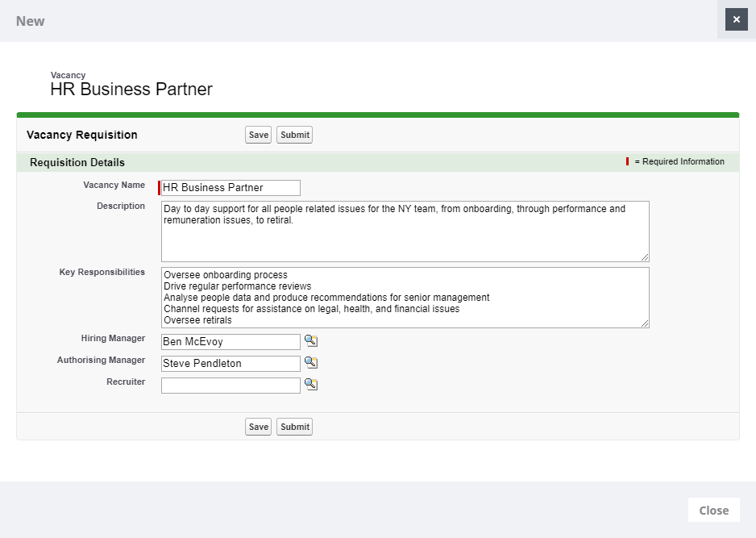Open the Hiring Manager lookup icon
The width and height of the screenshot is (756, 538).
[x=311, y=341]
